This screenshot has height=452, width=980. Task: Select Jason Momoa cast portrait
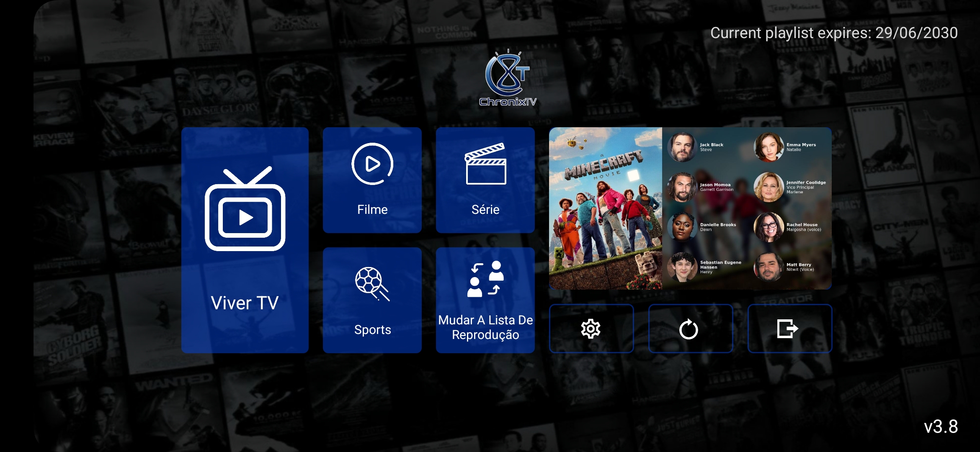(x=682, y=187)
